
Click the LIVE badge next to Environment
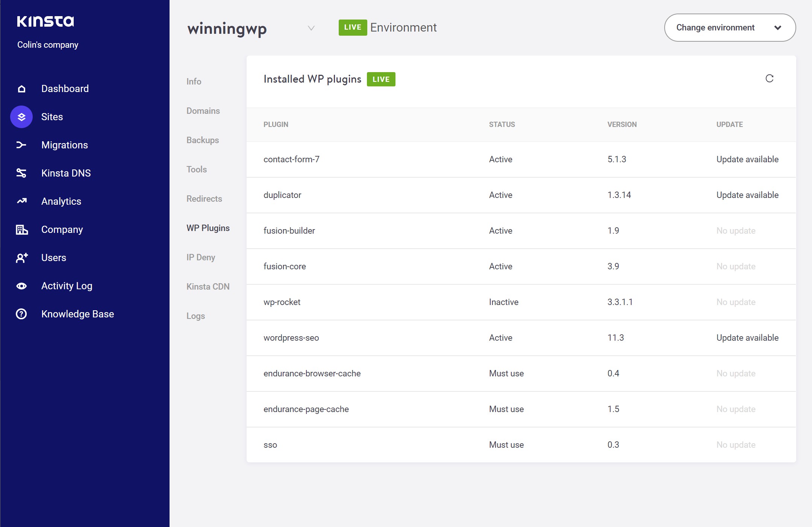[x=353, y=27]
